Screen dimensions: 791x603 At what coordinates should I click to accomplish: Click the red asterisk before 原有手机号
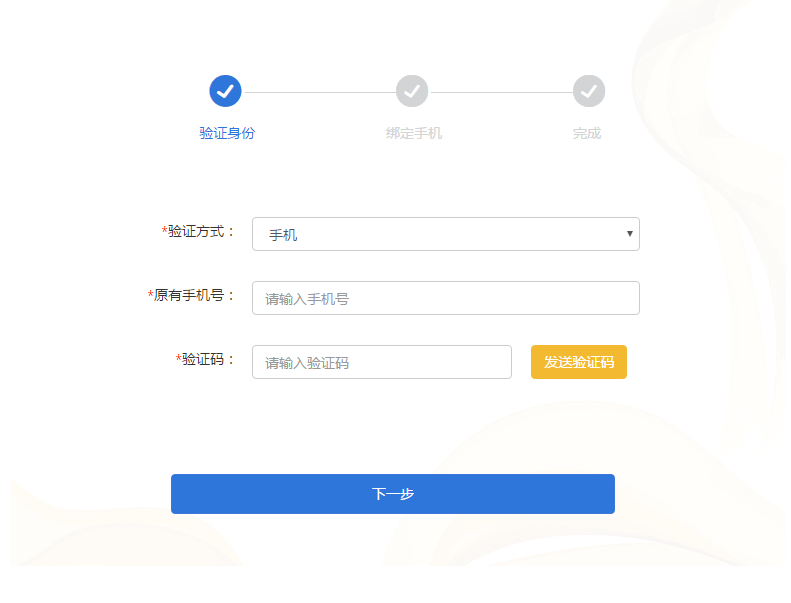pos(150,295)
